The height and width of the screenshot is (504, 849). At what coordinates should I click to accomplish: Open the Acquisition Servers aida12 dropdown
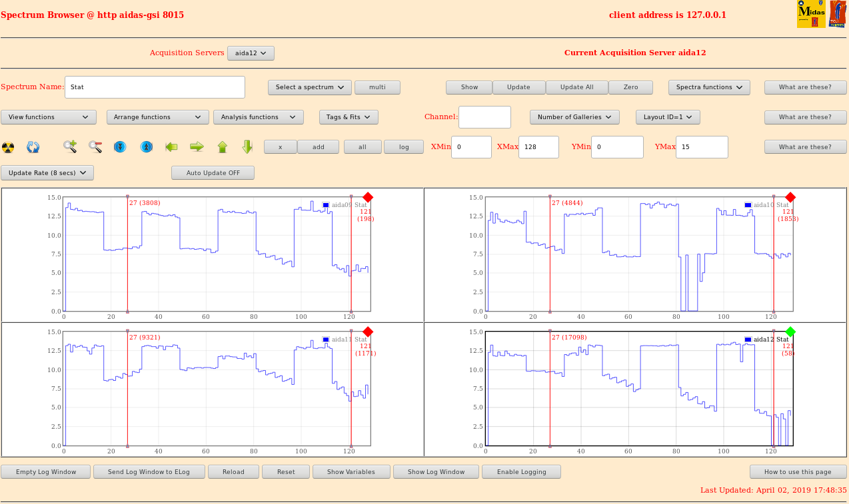pyautogui.click(x=251, y=53)
